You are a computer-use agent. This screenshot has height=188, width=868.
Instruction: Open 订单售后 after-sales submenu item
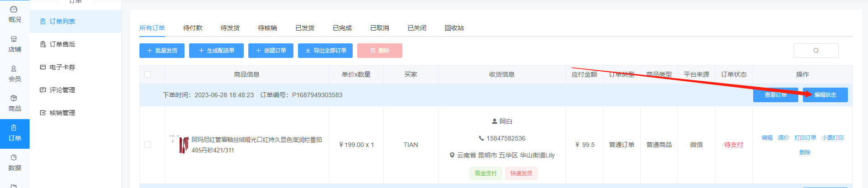click(x=75, y=44)
